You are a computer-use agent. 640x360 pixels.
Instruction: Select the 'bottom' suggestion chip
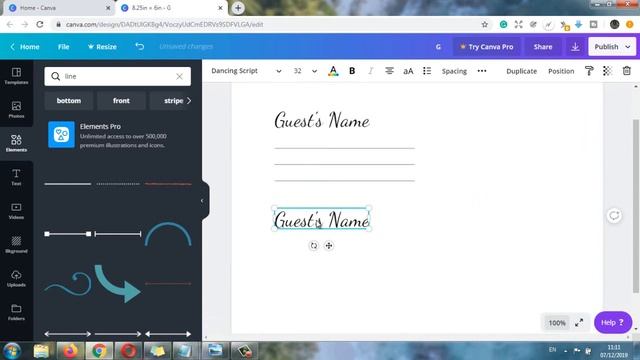tap(69, 100)
